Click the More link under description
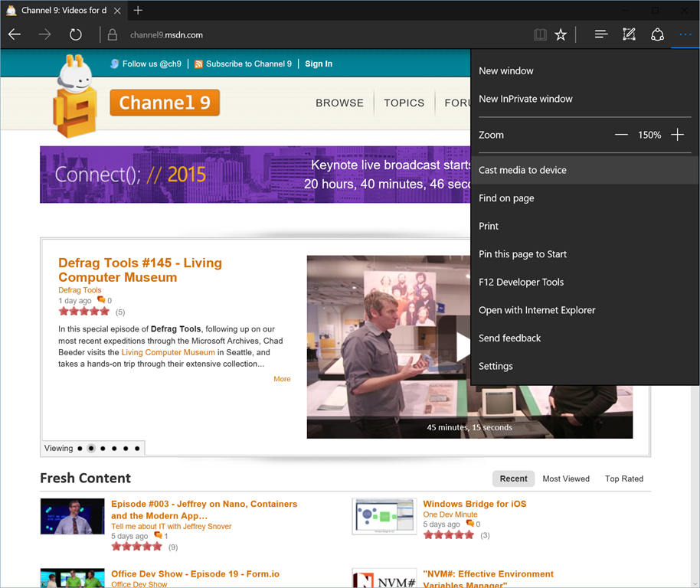700x588 pixels. point(282,379)
